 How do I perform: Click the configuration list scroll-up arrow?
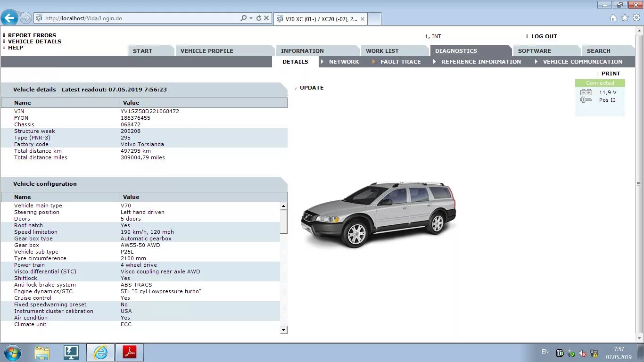[283, 206]
